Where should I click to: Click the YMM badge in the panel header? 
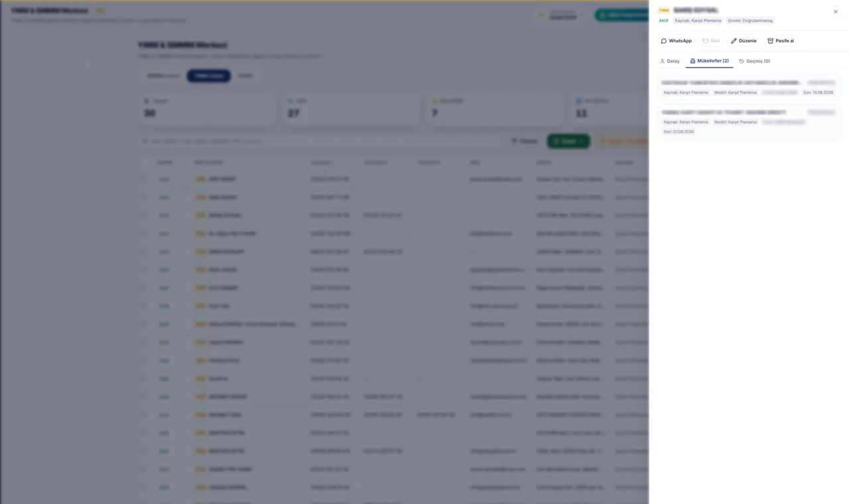pyautogui.click(x=664, y=11)
